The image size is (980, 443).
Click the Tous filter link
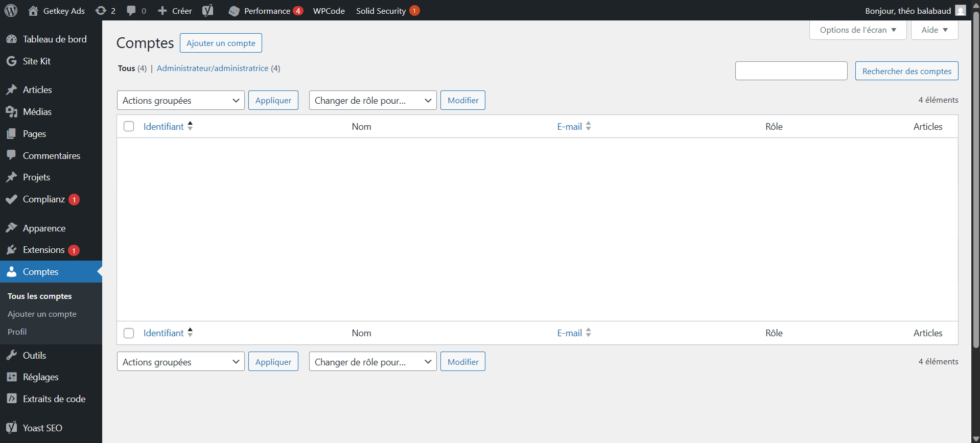[x=127, y=68]
